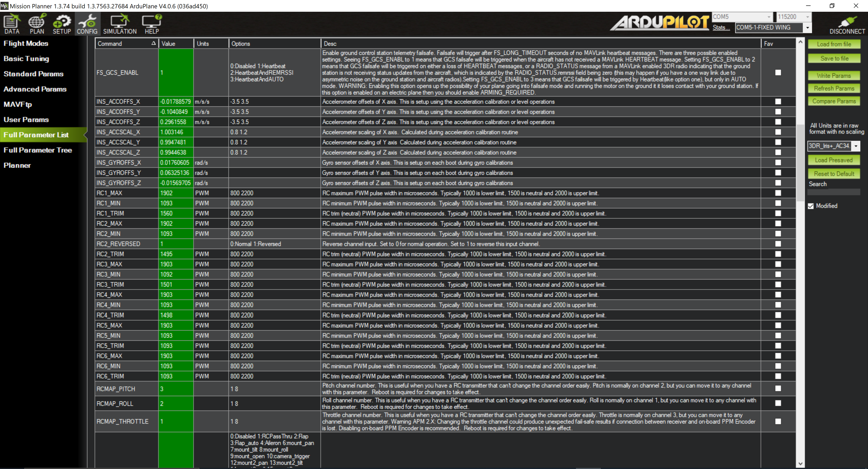The height and width of the screenshot is (469, 868).
Task: Switch to Full Parameter Tree
Action: 38,150
